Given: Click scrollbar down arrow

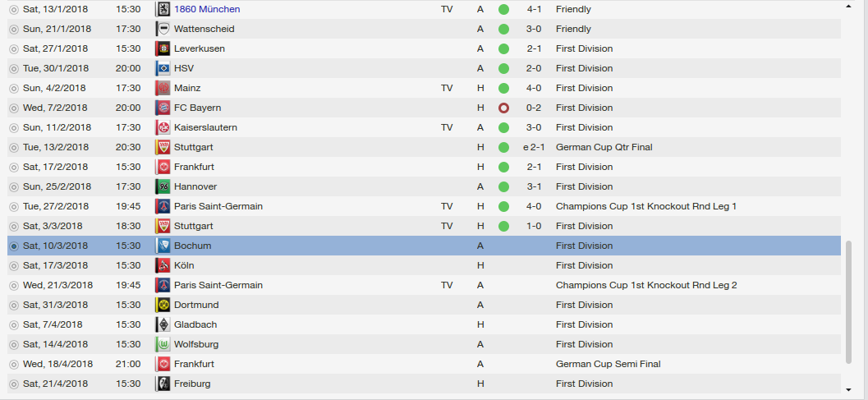Looking at the screenshot, I should click(x=848, y=389).
